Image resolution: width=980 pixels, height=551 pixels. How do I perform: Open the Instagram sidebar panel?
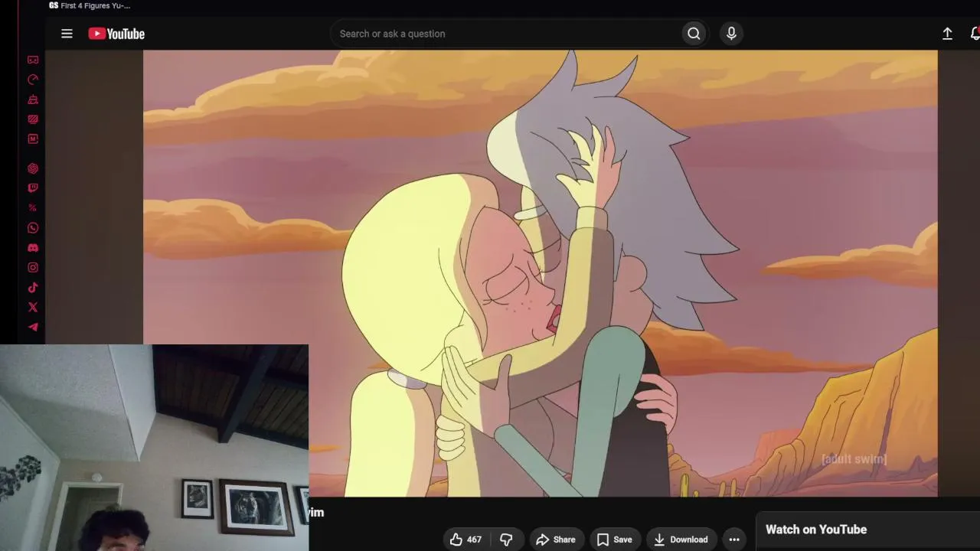[x=33, y=268]
